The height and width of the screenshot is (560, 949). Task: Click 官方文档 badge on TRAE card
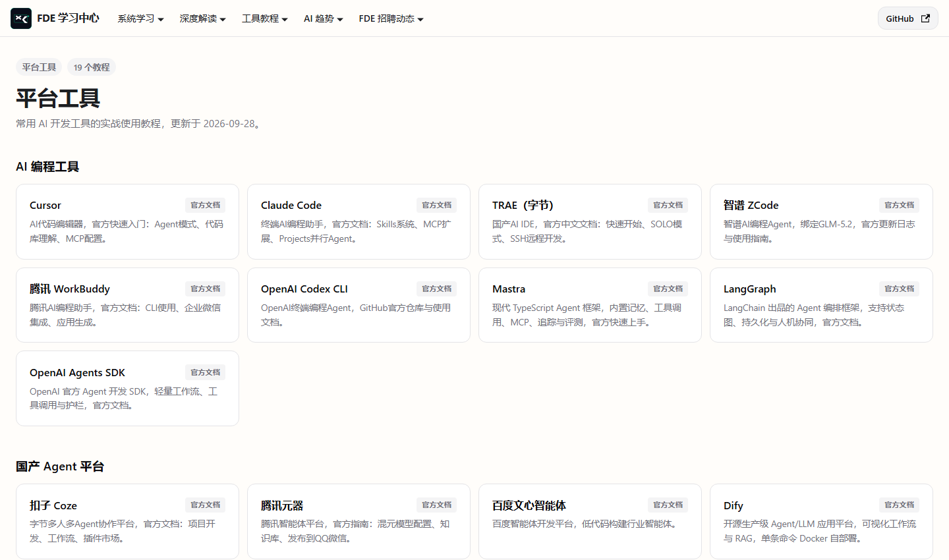pos(668,205)
